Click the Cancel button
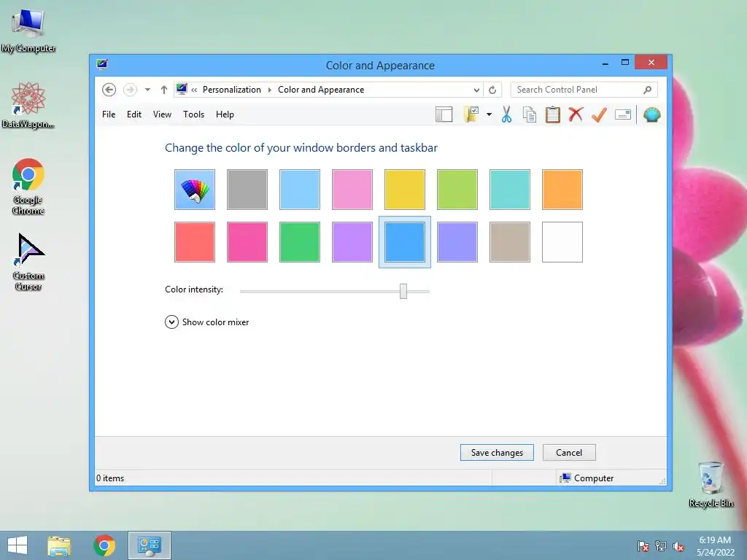This screenshot has width=747, height=560. 569,452
